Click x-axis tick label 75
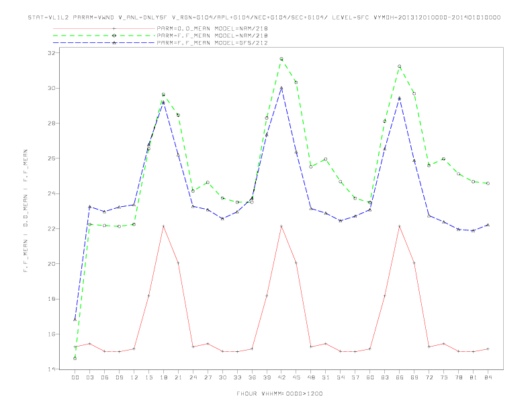The height and width of the screenshot is (411, 532). pos(444,377)
